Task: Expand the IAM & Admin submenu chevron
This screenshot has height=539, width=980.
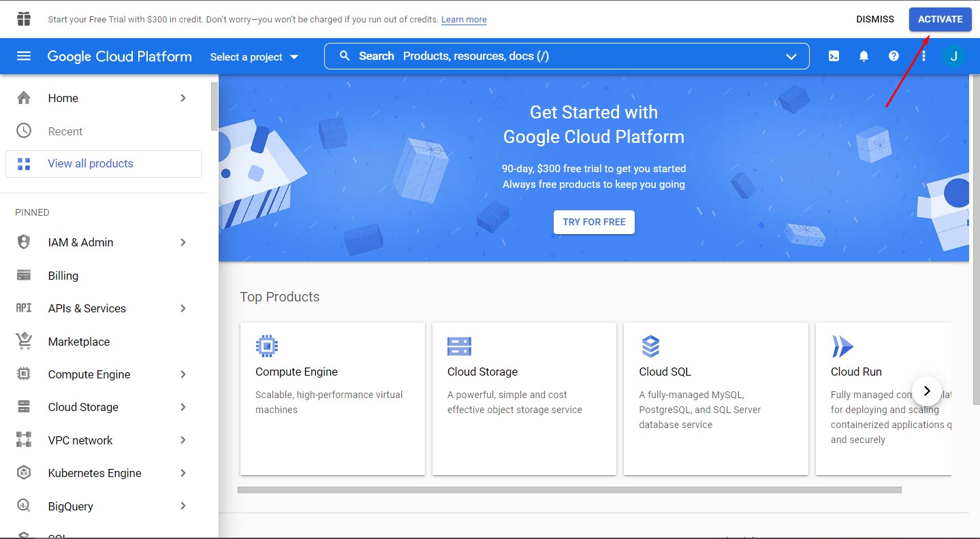Action: [x=183, y=242]
